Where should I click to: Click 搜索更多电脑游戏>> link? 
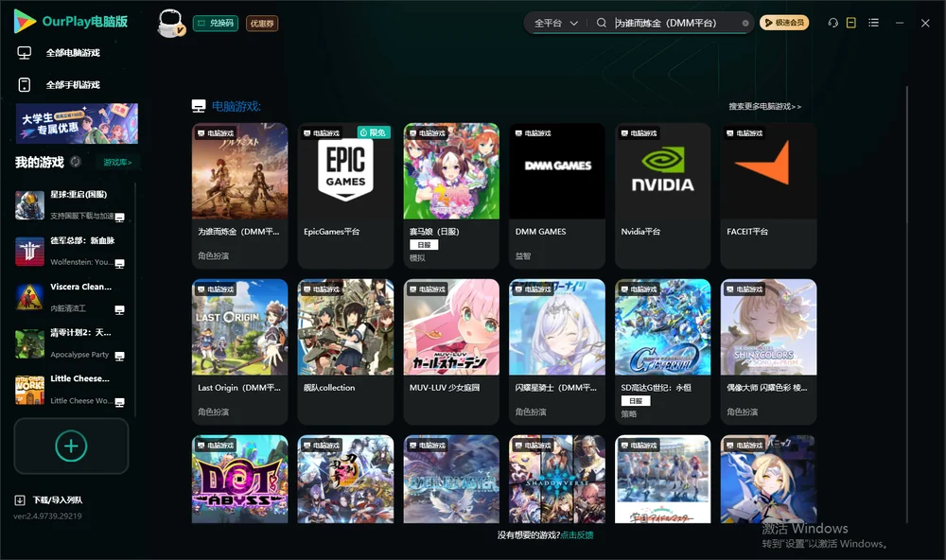point(764,106)
